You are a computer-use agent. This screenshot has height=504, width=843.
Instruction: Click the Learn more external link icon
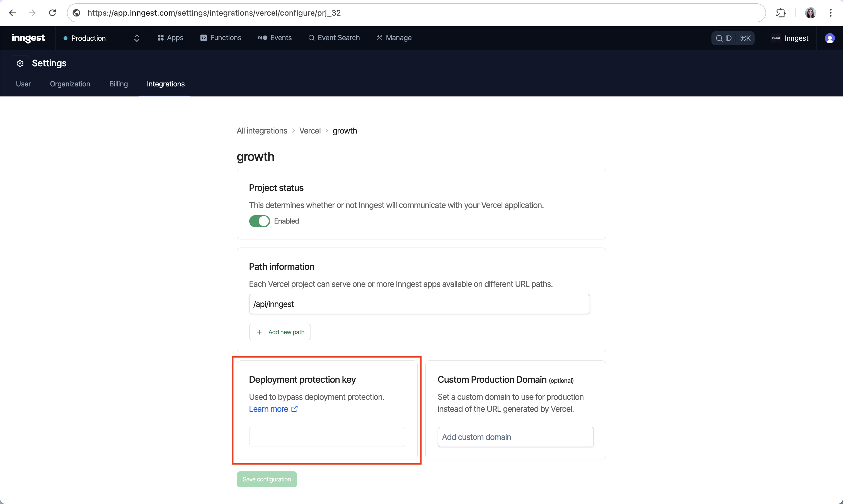[294, 409]
